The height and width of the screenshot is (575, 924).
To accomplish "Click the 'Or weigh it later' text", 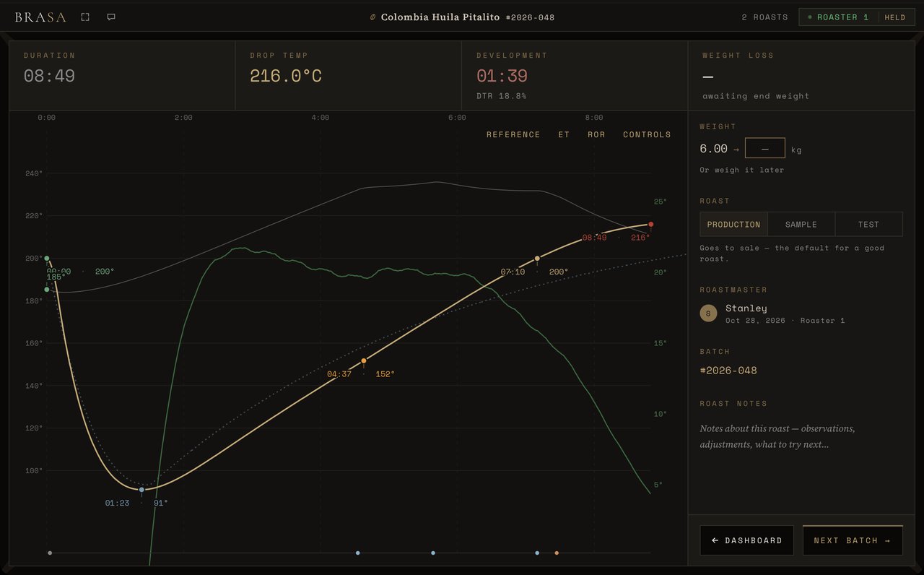I will (741, 170).
